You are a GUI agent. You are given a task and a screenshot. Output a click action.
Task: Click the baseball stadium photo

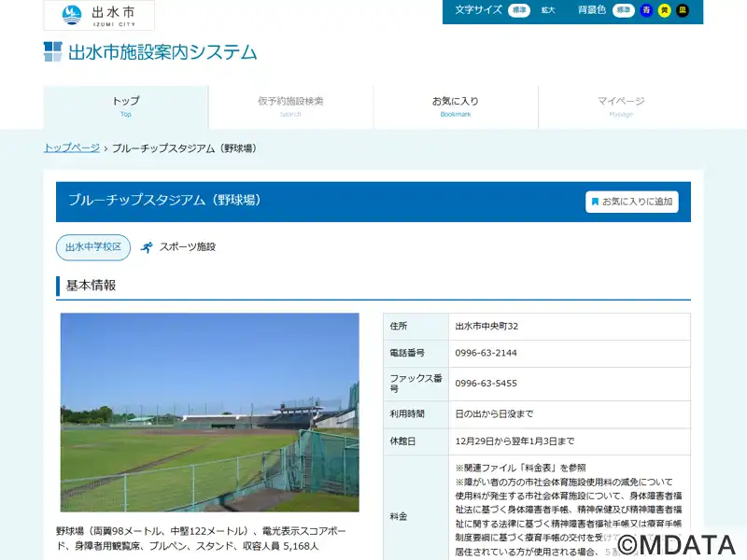coord(209,413)
